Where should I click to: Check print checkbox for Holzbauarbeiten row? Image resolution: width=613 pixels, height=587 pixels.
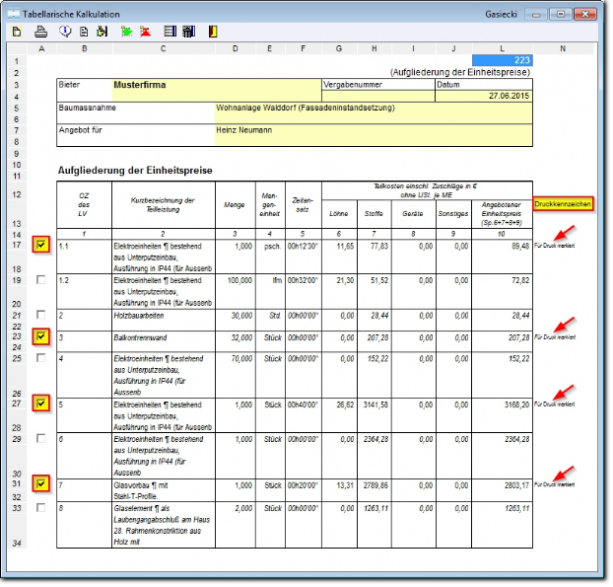coord(41,315)
